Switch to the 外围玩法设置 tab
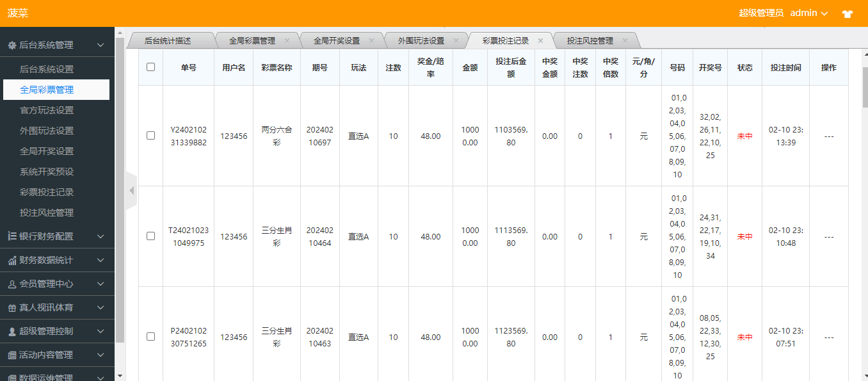The height and width of the screenshot is (381, 868). coord(421,40)
